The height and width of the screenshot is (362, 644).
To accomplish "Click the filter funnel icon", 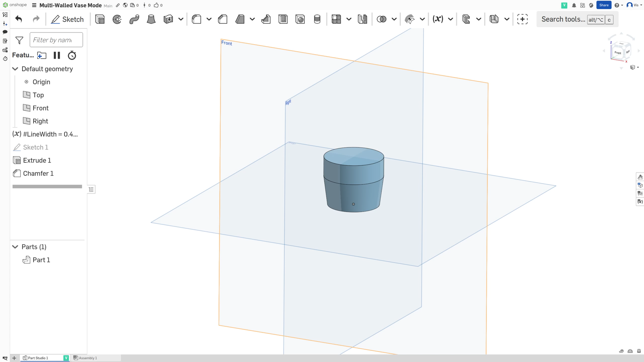I will (19, 40).
